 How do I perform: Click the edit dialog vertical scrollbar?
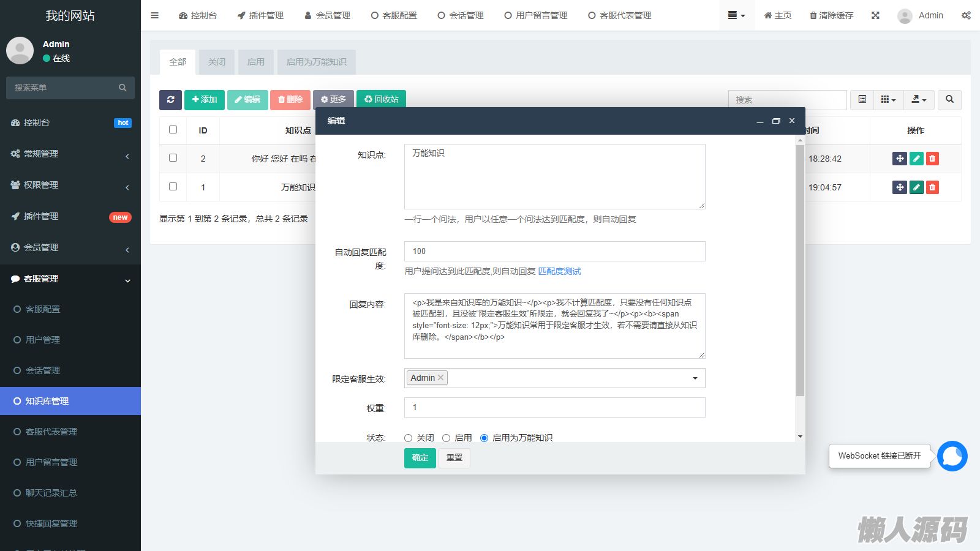(800, 269)
